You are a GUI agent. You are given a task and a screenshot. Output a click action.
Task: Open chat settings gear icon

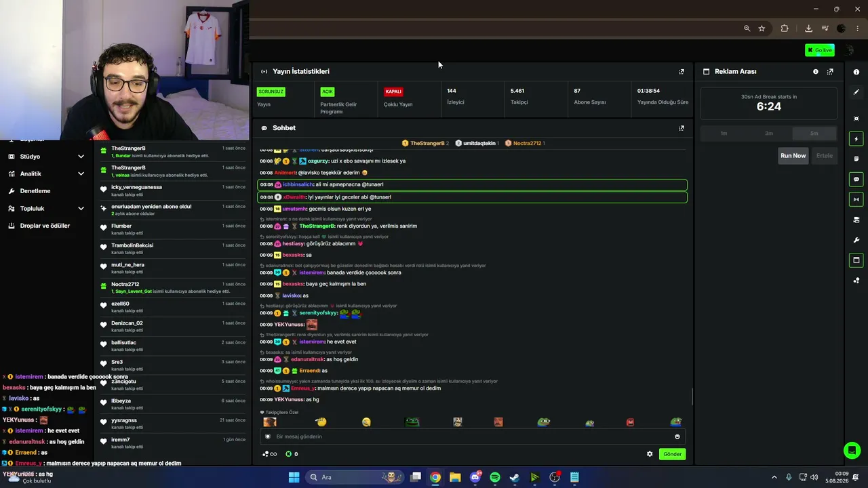[650, 454]
